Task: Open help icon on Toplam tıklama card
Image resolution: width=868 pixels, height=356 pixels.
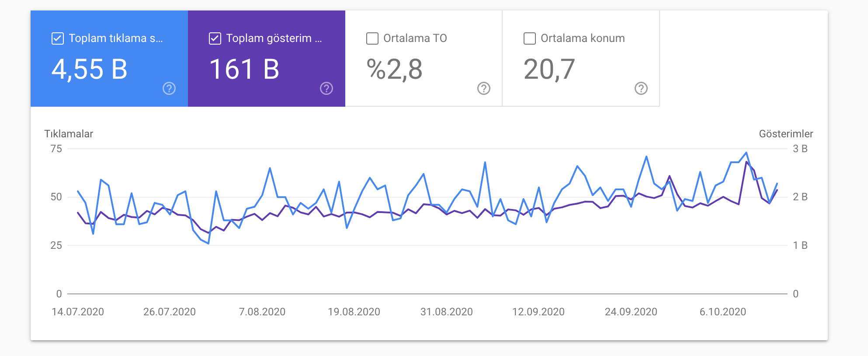Action: click(169, 88)
